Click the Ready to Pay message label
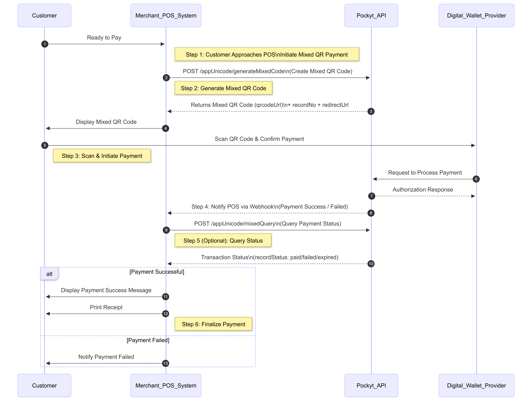Viewport: 532px width, 412px height. coord(104,38)
